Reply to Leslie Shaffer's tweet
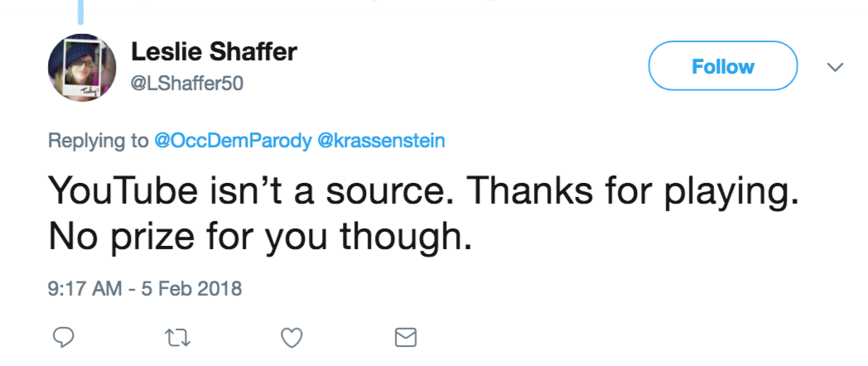Screen dimensions: 868x366 (x=64, y=338)
